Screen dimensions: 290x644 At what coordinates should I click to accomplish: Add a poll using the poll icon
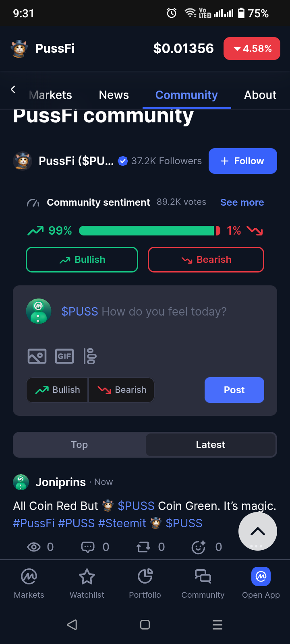click(x=90, y=356)
